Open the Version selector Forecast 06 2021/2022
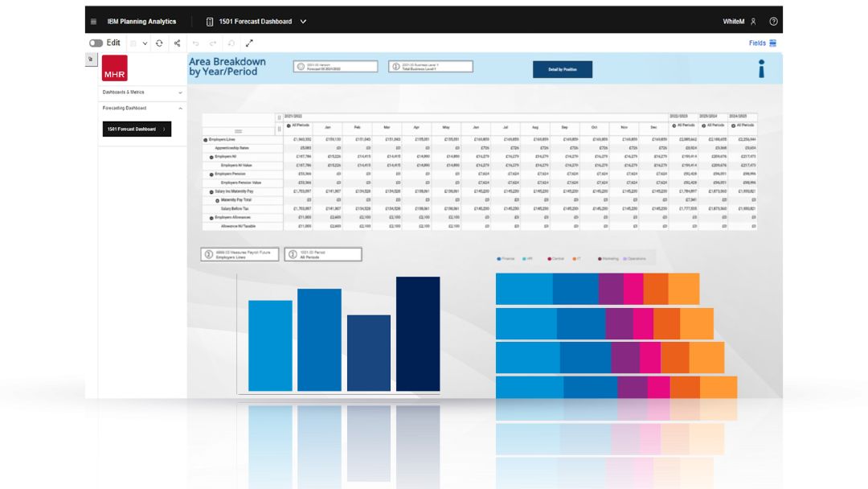Viewport: 868px width, 489px height. (x=335, y=67)
